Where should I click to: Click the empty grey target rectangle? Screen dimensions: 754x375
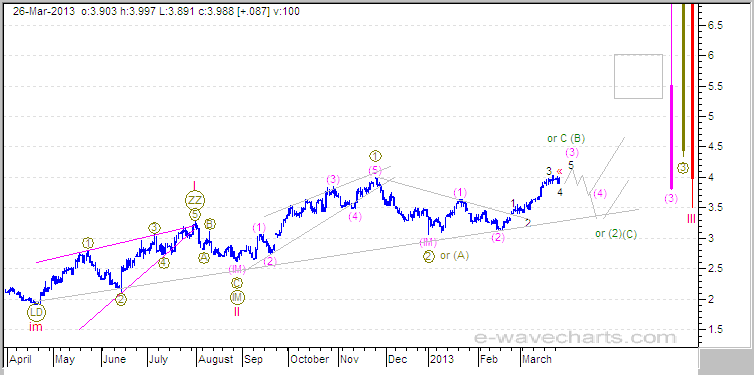coord(638,76)
